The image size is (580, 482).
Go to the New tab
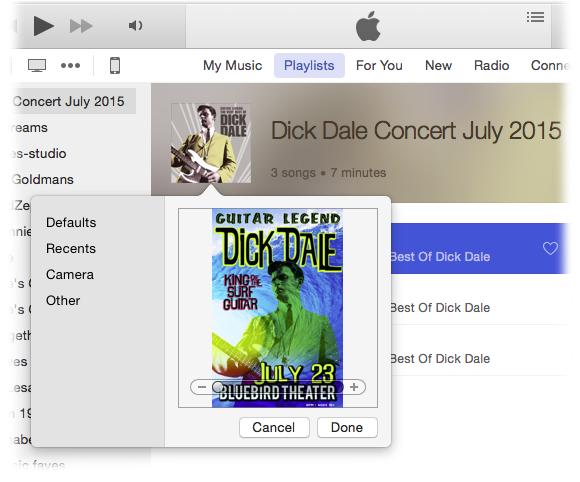438,65
